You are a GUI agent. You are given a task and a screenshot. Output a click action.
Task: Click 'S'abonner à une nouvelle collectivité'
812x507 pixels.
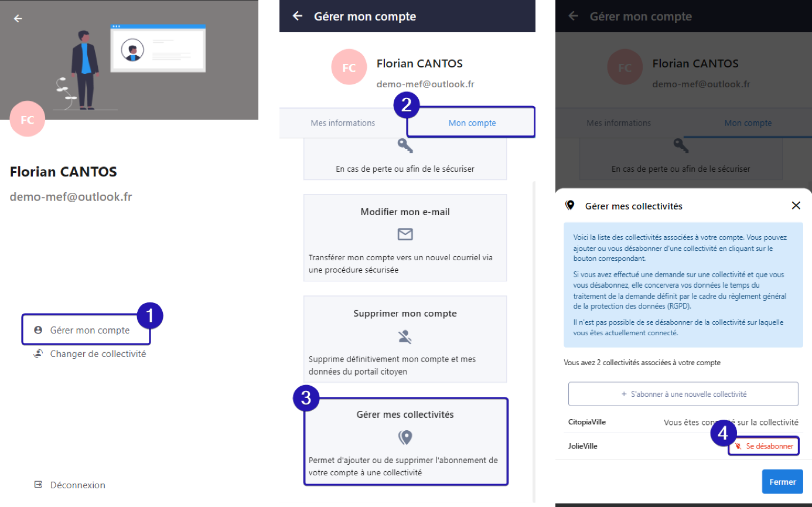point(683,393)
